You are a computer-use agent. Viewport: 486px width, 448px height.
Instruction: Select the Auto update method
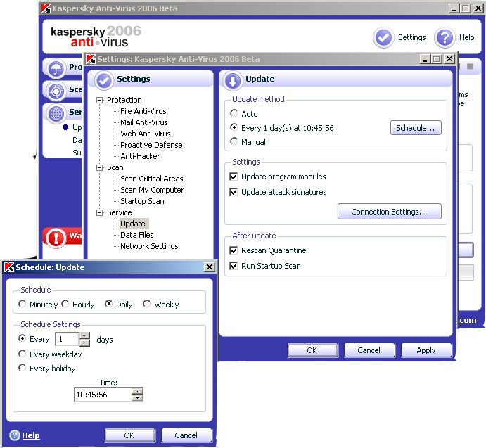click(234, 113)
